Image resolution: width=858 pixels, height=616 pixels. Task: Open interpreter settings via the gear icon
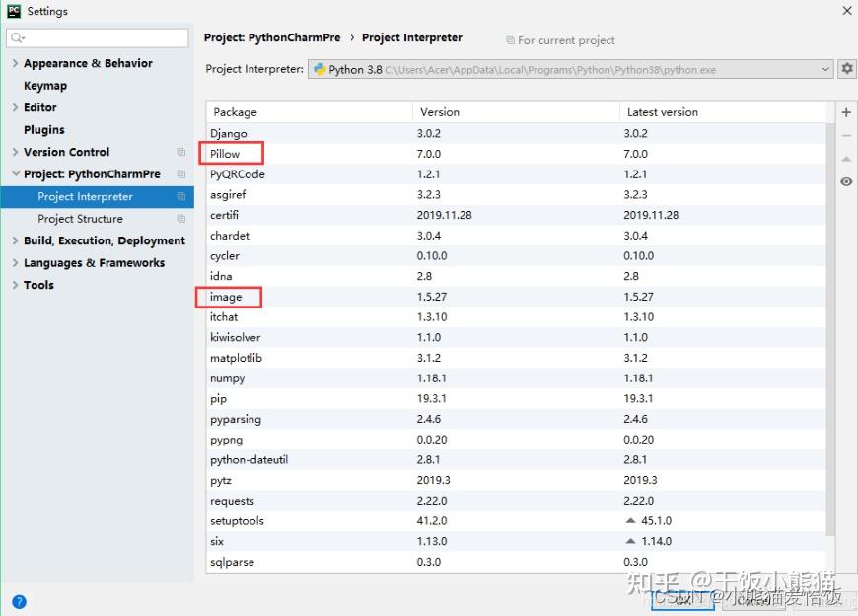click(846, 68)
